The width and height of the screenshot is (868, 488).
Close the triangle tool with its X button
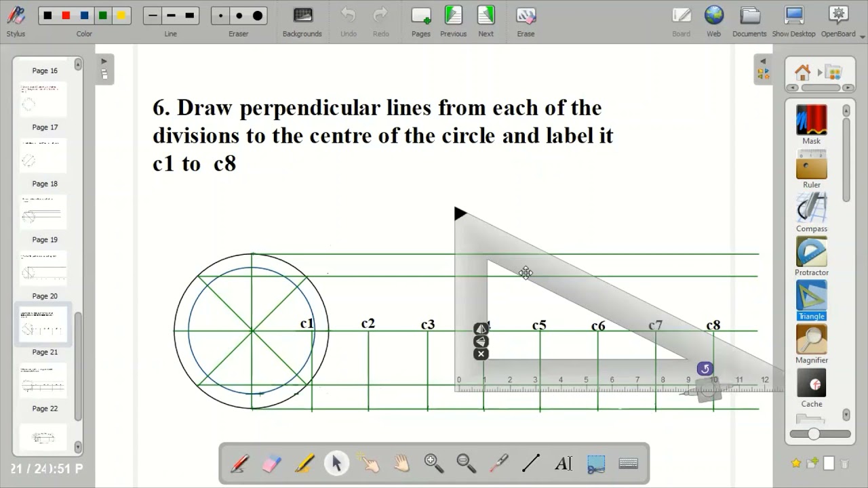point(481,354)
